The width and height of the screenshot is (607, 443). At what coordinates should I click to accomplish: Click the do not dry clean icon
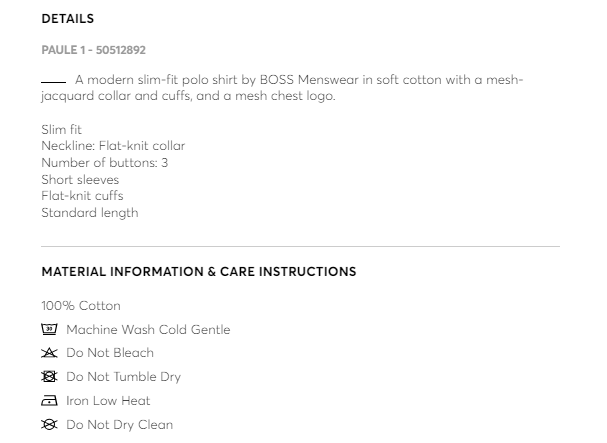(x=49, y=425)
